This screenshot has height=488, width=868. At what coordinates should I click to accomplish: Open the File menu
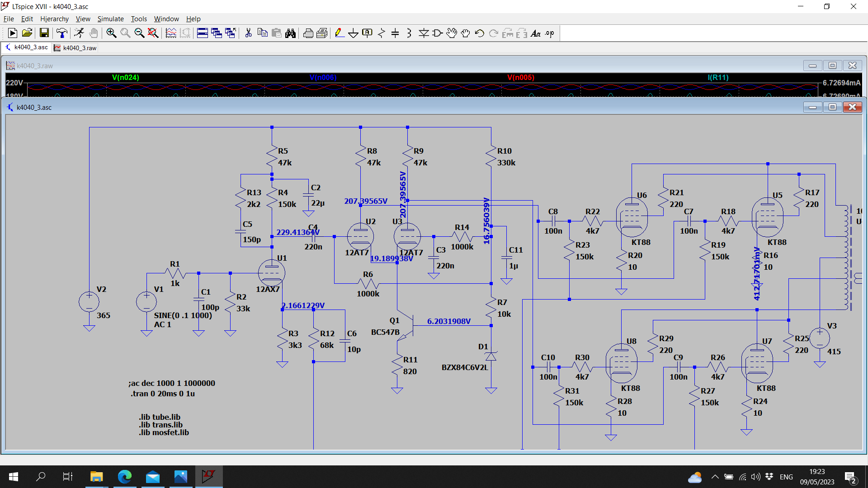pos(9,19)
